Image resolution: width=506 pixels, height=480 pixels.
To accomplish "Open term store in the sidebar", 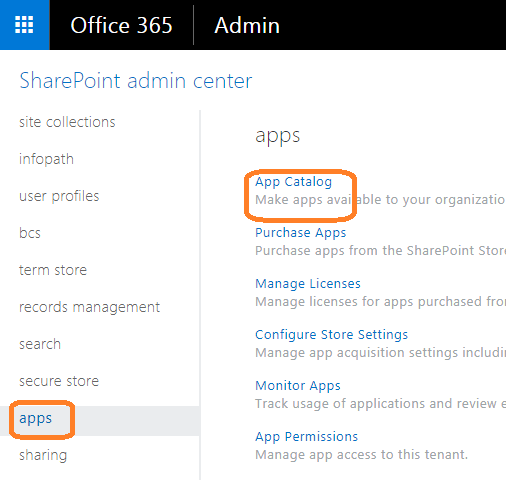I will click(53, 270).
